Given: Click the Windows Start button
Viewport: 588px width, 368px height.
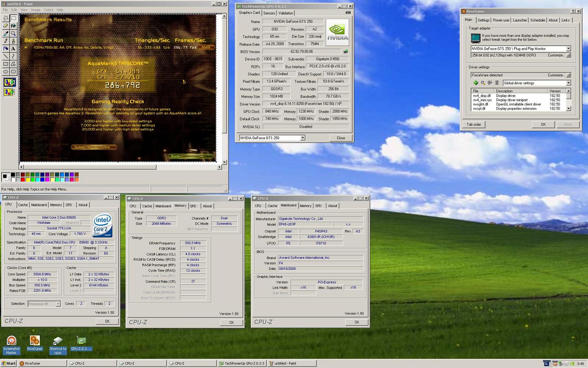Looking at the screenshot, I should (x=8, y=363).
